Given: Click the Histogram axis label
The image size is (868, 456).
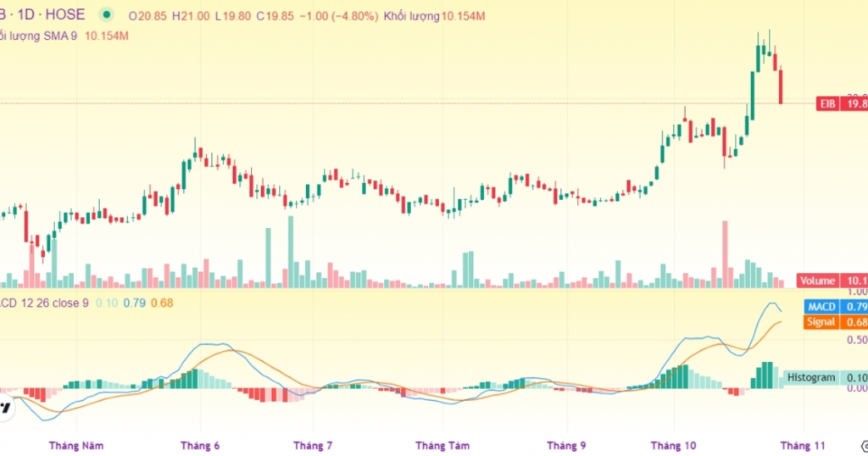Looking at the screenshot, I should coord(810,378).
